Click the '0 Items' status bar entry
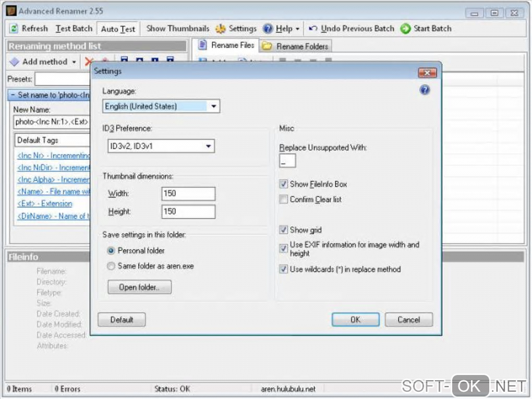 19,389
